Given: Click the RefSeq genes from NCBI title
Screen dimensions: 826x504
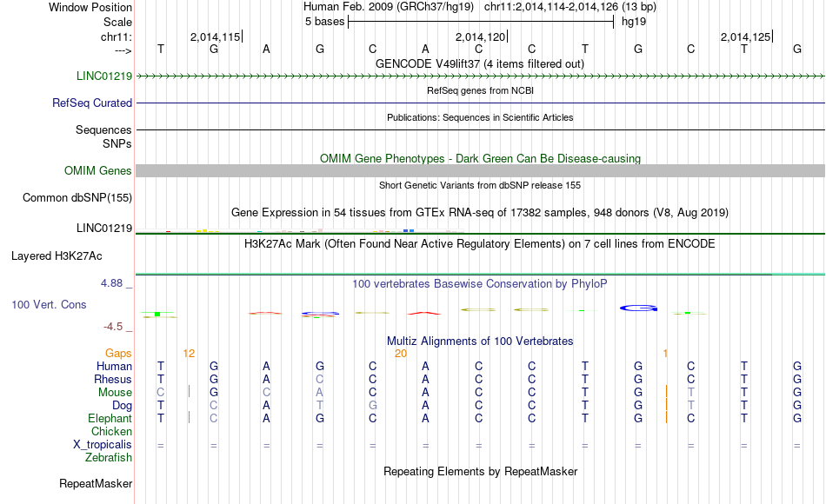Looking at the screenshot, I should click(481, 90).
